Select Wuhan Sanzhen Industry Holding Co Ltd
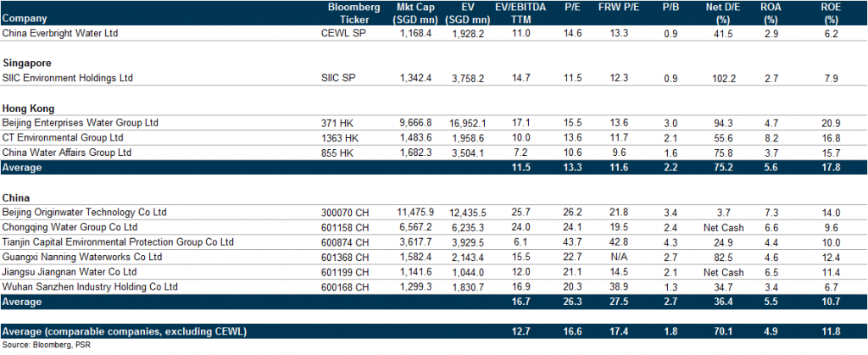 coord(90,286)
